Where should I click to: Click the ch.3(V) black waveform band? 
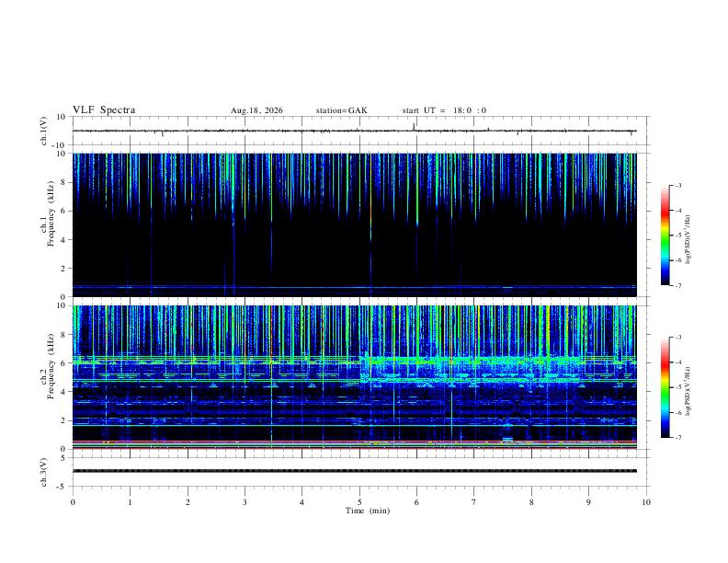[x=355, y=471]
